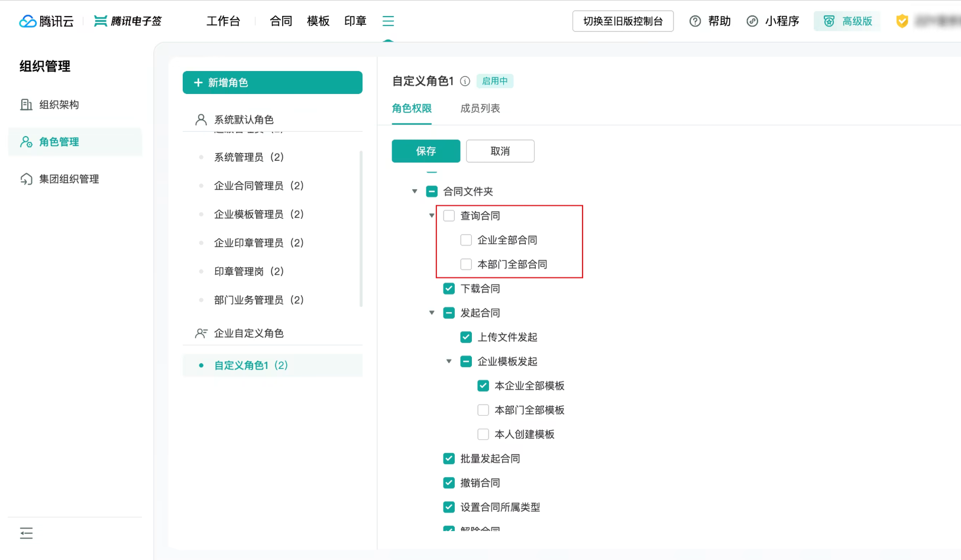961x560 pixels.
Task: Click the 保存 button
Action: coord(426,151)
